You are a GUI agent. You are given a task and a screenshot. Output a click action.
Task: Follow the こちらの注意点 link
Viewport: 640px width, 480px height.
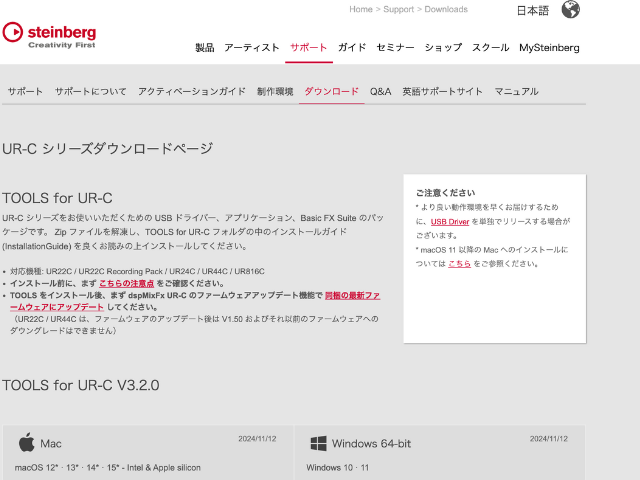tap(127, 283)
